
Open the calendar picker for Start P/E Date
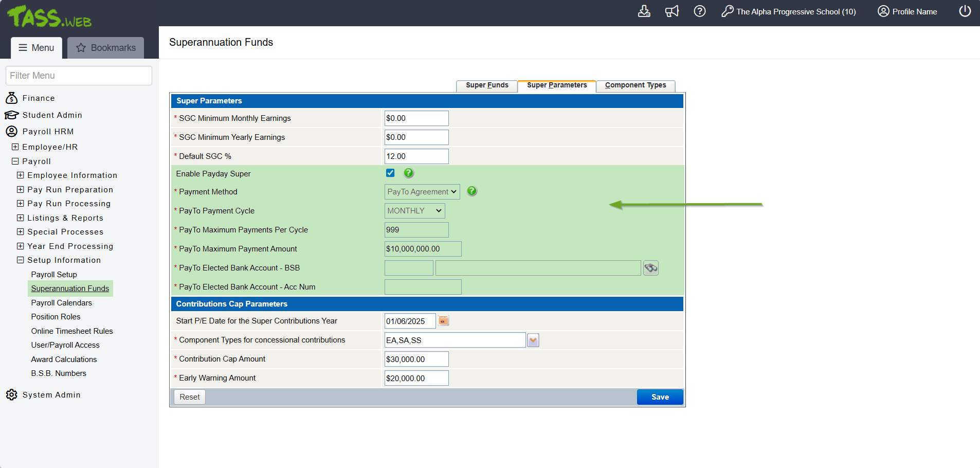(444, 321)
